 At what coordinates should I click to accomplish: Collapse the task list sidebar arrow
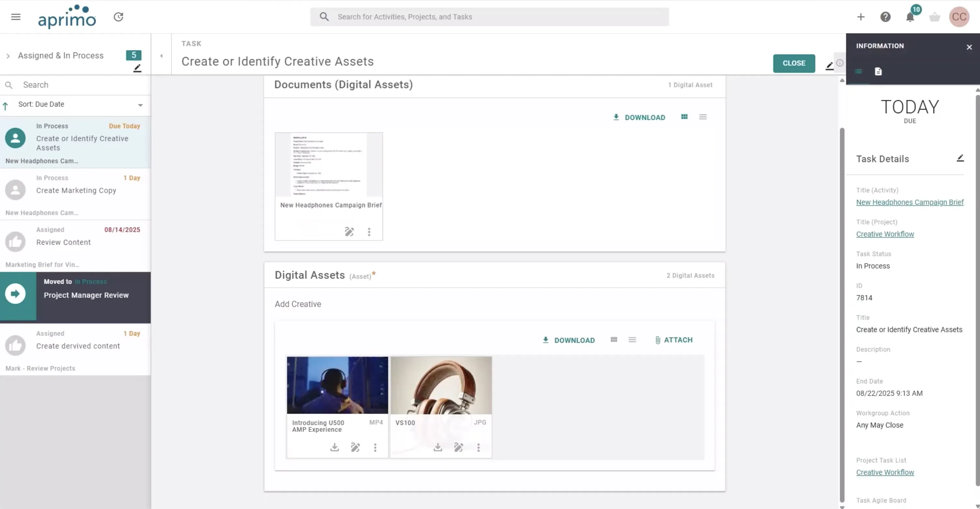161,56
